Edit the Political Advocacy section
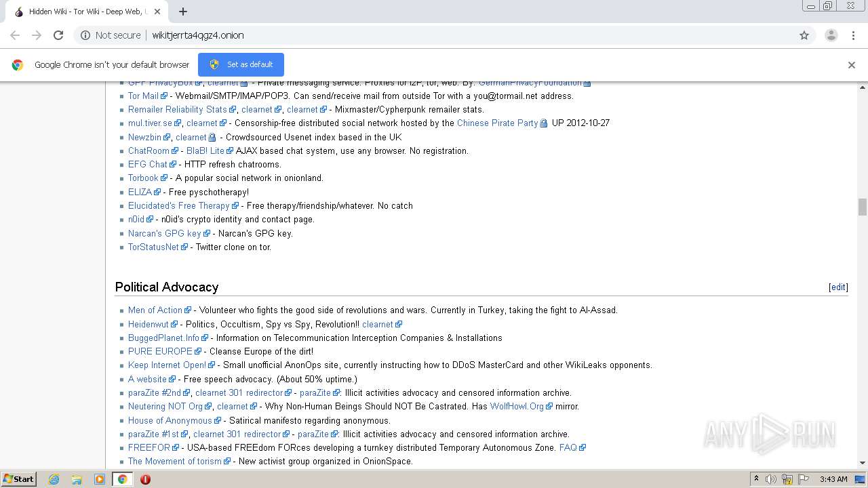The height and width of the screenshot is (488, 868). pos(838,287)
